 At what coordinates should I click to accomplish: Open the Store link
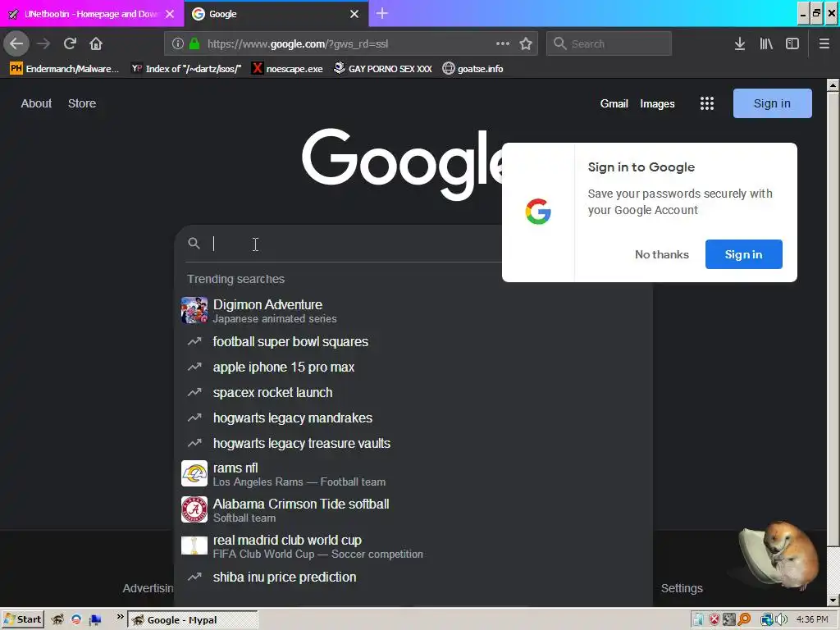point(82,103)
